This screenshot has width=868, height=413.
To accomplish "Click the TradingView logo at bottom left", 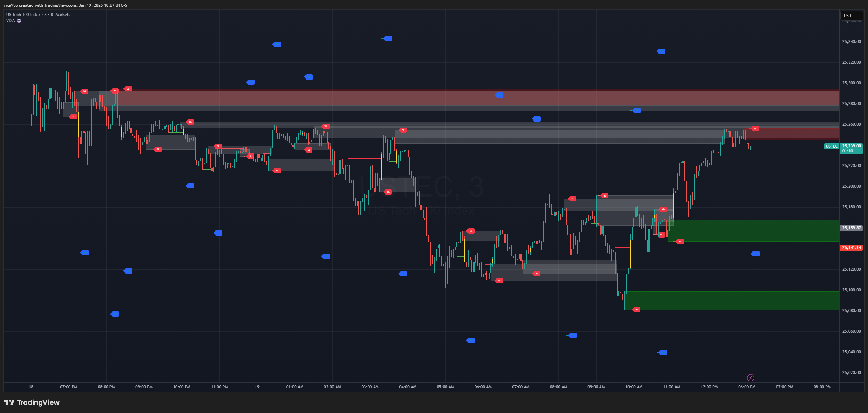I will (32, 402).
